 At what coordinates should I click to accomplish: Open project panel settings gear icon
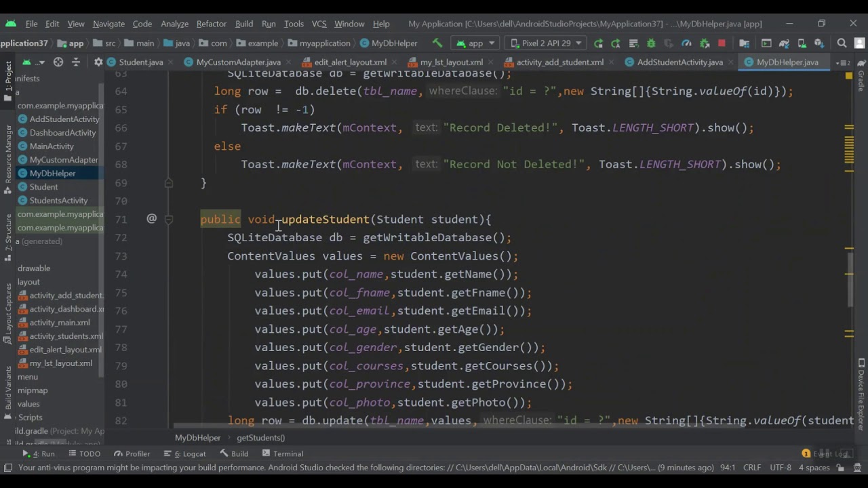(x=98, y=62)
